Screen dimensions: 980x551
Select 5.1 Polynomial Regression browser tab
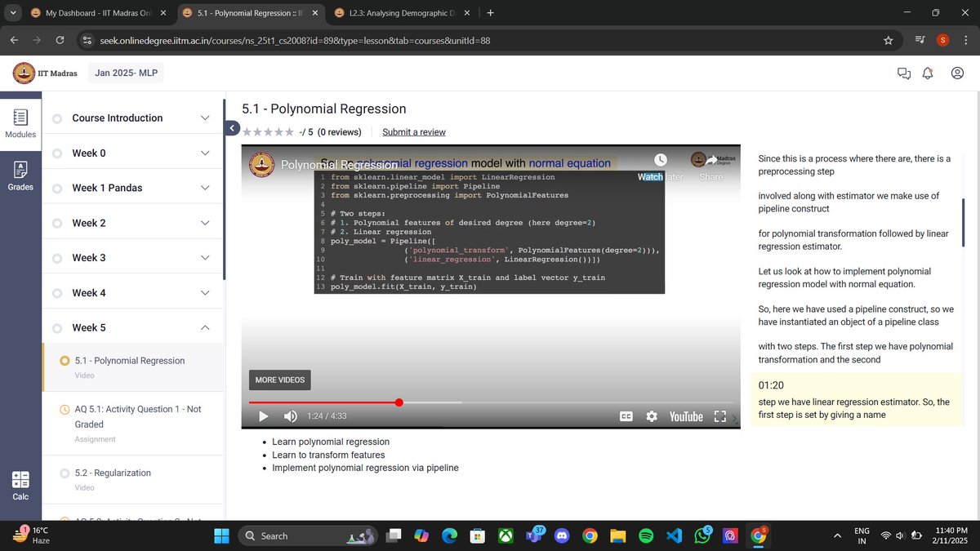click(252, 13)
